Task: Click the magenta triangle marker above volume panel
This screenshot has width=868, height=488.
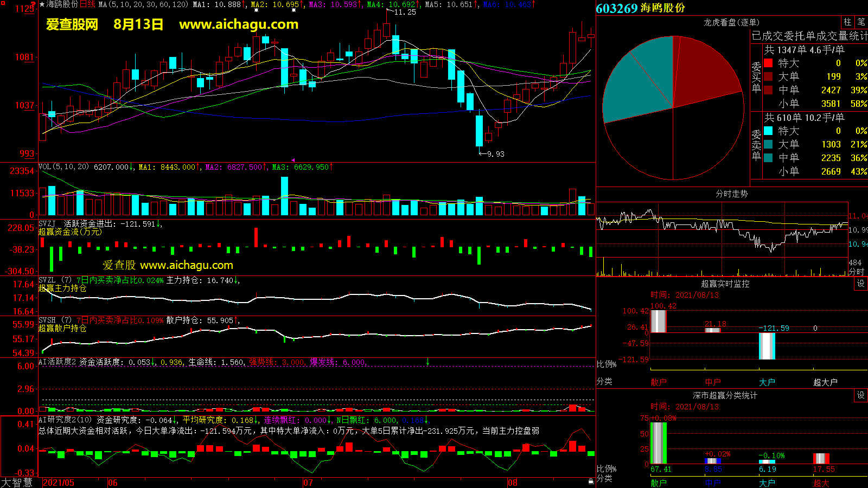Action: [x=293, y=160]
